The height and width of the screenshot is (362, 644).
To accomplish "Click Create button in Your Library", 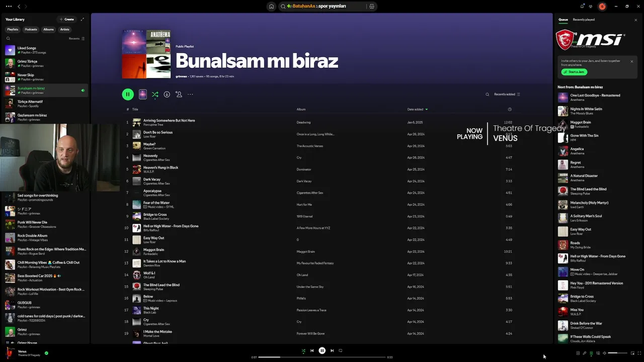I will 66,19.
